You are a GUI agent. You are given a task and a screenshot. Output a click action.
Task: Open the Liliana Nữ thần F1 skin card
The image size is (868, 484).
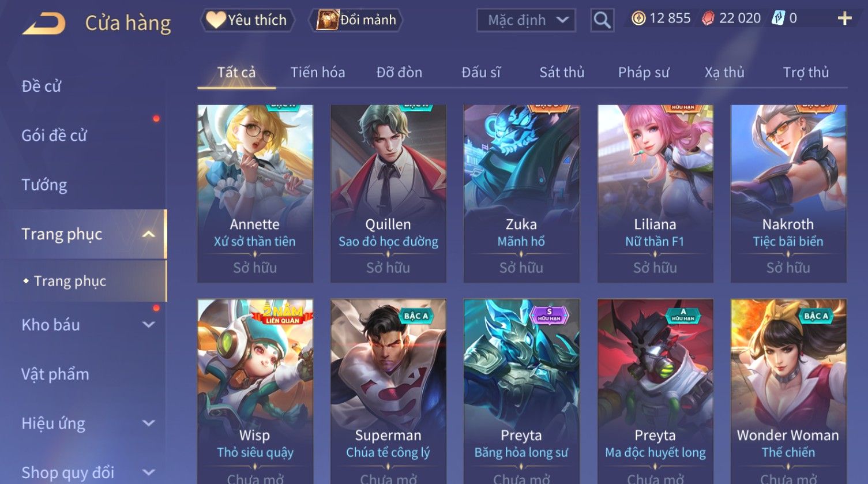(x=655, y=194)
